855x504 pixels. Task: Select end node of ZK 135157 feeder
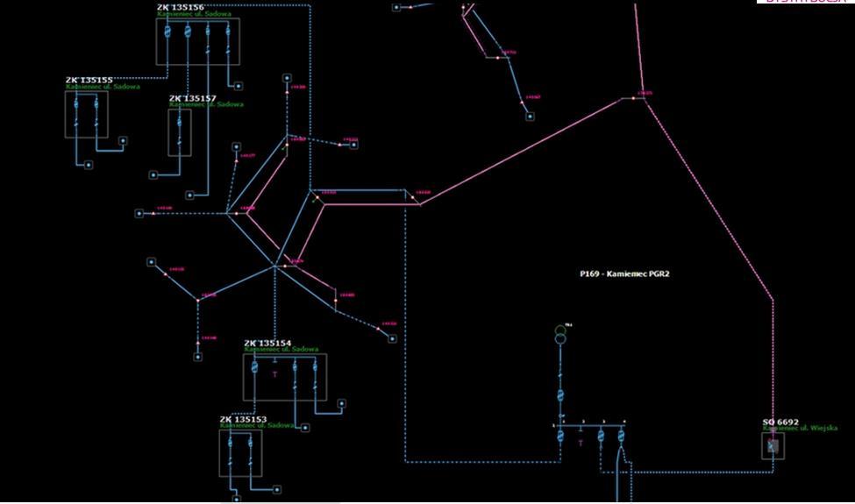click(x=153, y=175)
